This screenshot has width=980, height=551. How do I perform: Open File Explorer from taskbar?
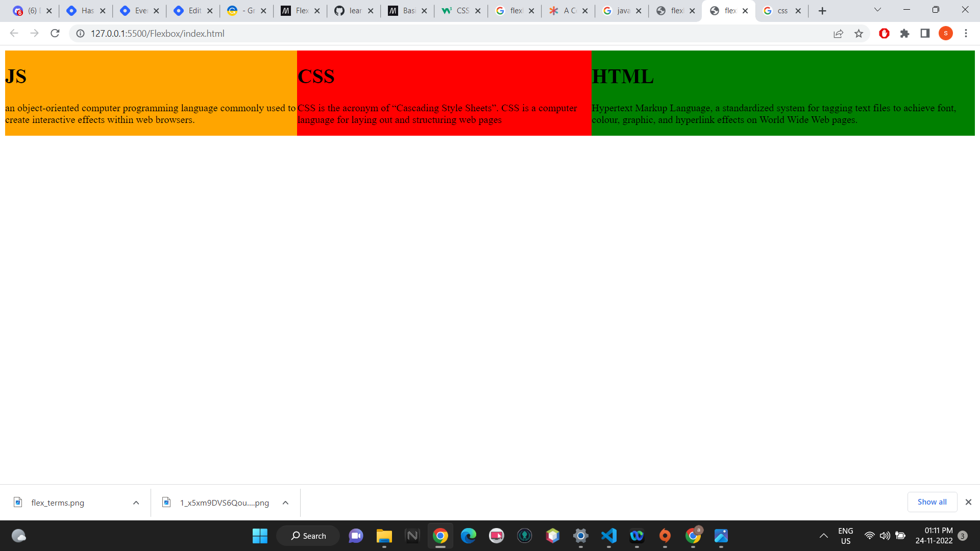click(x=384, y=536)
